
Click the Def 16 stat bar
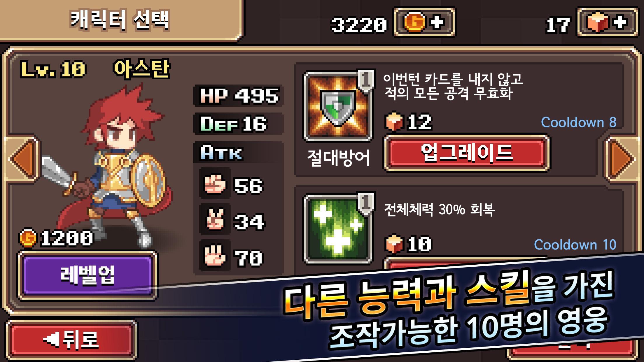(x=238, y=124)
